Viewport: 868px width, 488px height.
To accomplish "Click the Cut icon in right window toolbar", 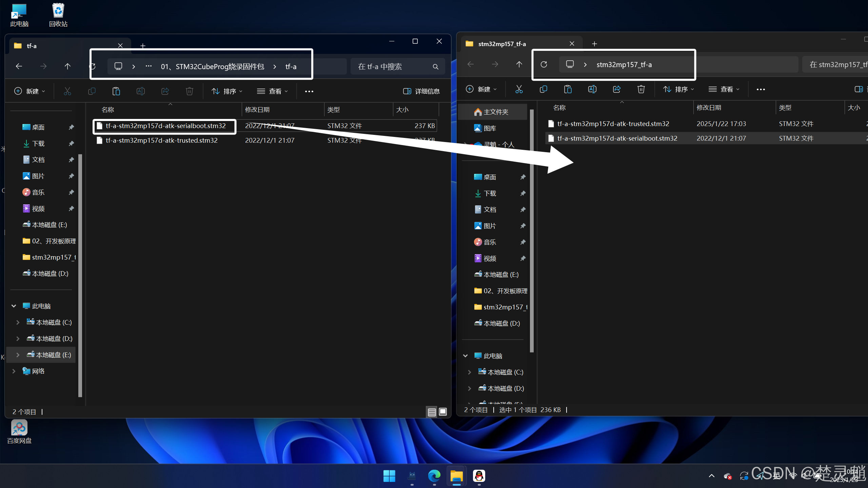I will pyautogui.click(x=519, y=89).
